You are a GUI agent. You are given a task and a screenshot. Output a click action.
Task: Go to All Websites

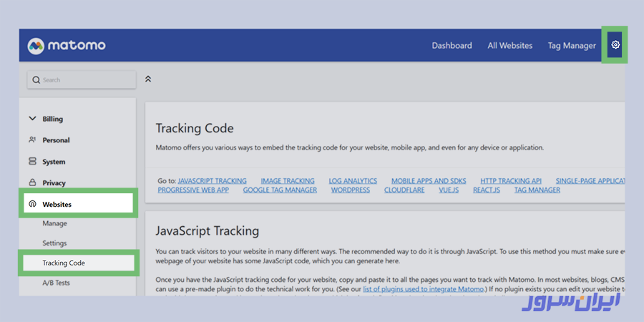click(509, 46)
